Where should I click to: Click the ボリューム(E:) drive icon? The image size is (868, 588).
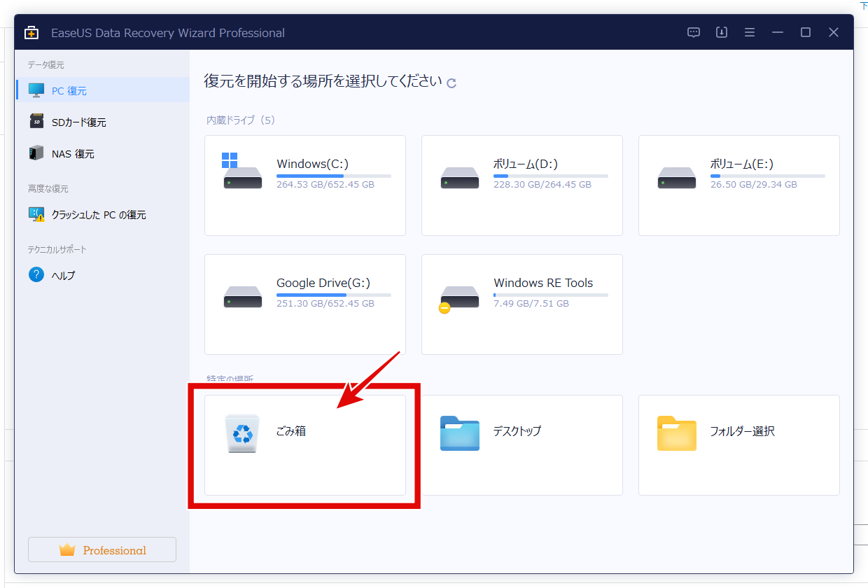tap(677, 178)
